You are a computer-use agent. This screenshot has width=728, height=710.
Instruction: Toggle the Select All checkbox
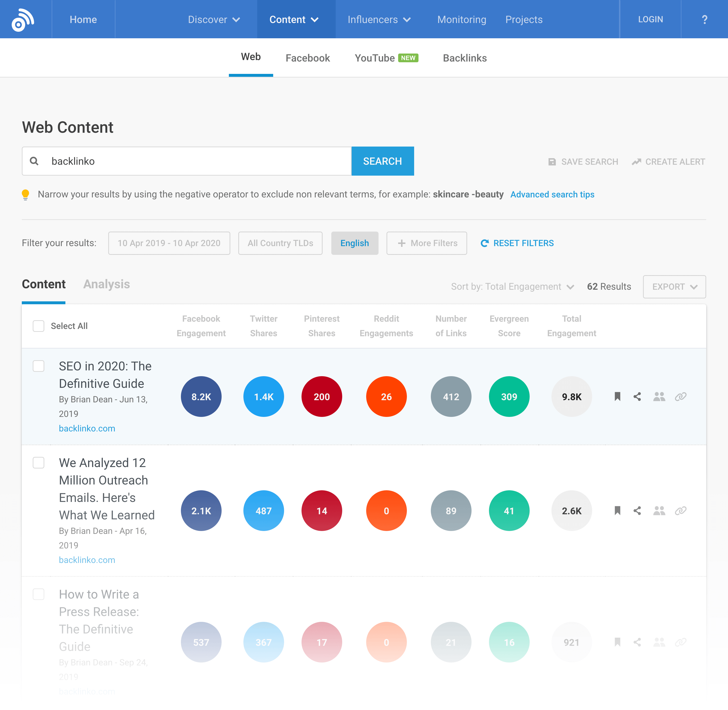38,326
